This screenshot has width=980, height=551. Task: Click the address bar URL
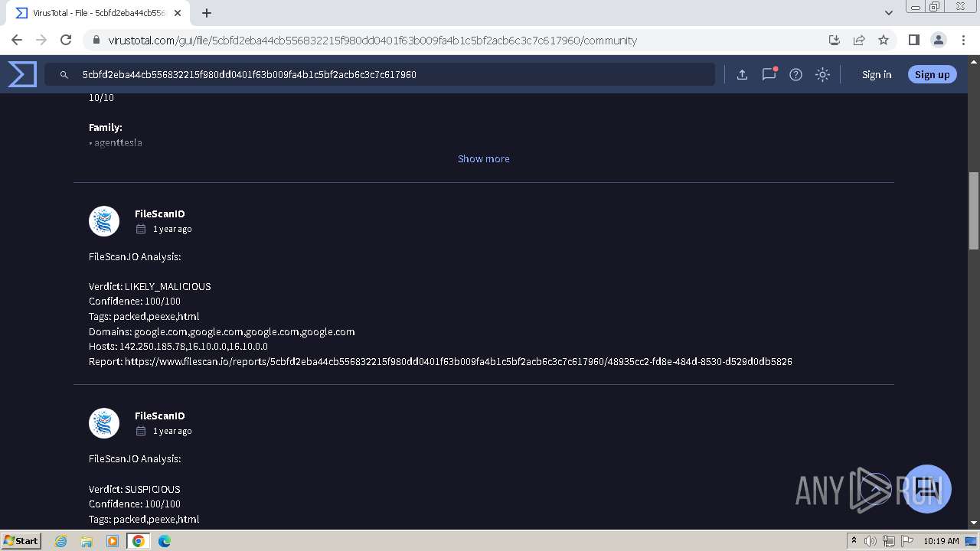click(372, 41)
